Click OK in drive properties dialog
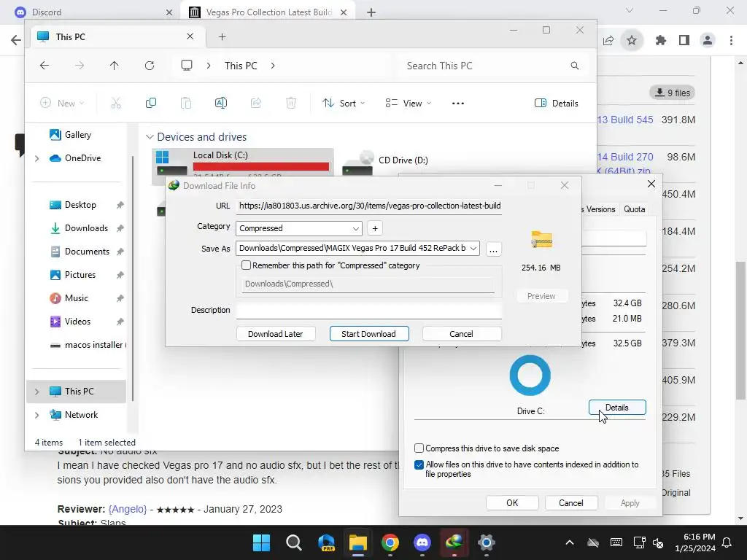Viewport: 747px width, 560px height. pos(512,503)
